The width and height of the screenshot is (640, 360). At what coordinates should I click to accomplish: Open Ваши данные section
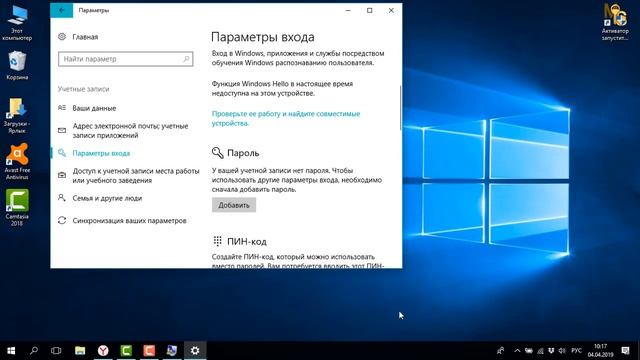(x=94, y=108)
